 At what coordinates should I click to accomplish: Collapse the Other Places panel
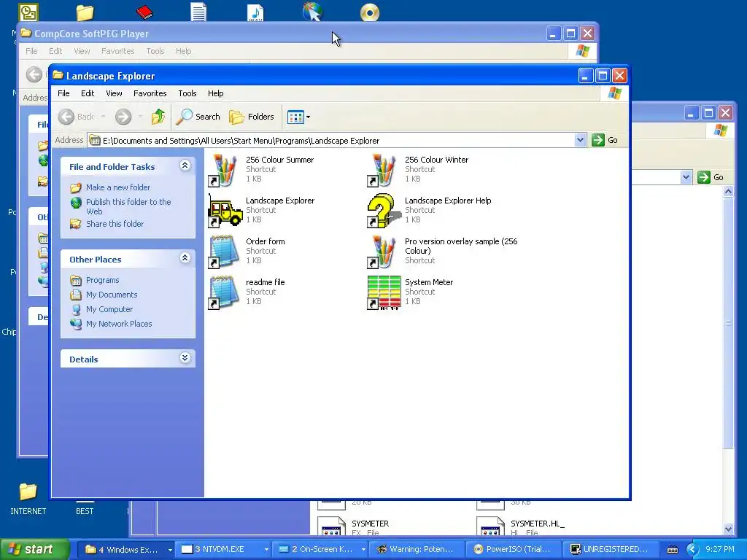185,258
